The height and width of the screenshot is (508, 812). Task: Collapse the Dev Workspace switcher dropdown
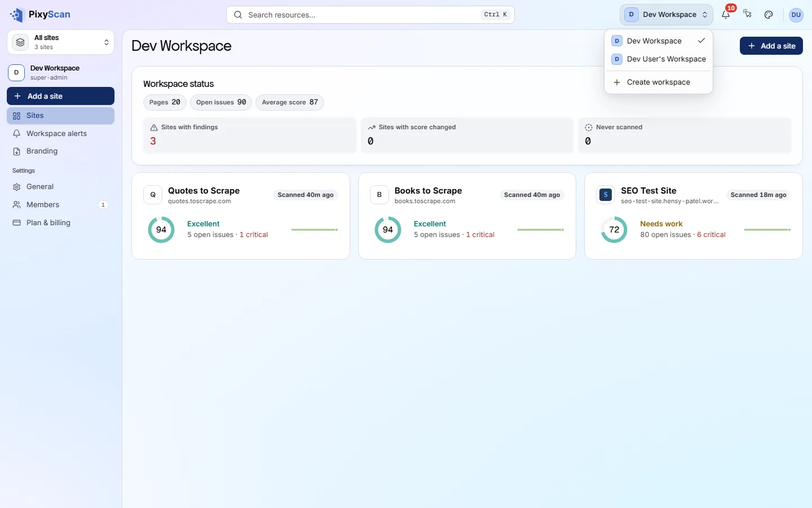pos(667,15)
